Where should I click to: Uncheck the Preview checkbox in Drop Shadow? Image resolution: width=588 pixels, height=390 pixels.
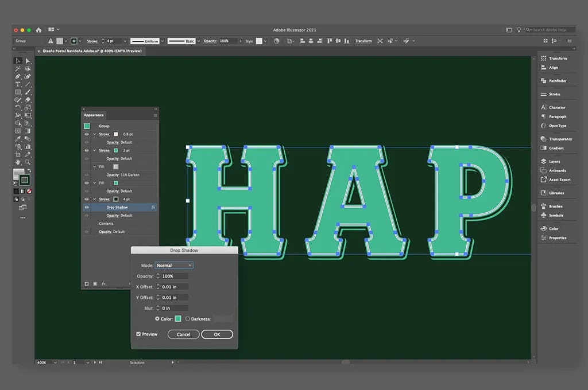pyautogui.click(x=138, y=334)
